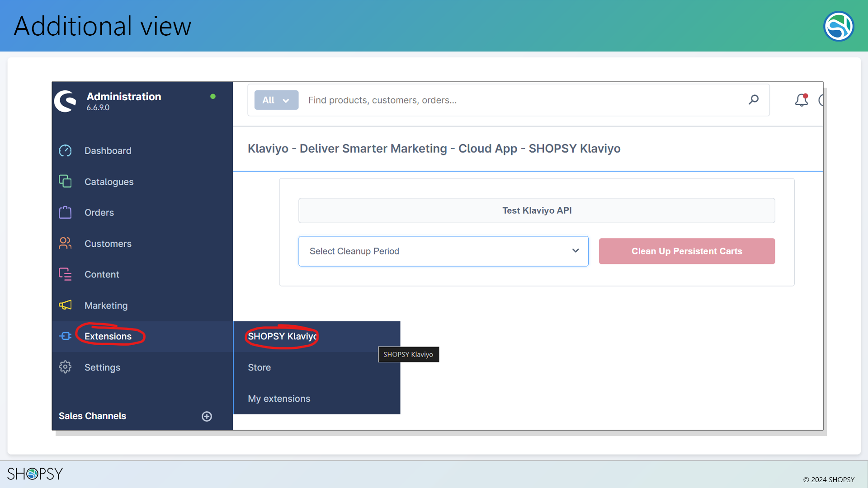This screenshot has width=868, height=488.
Task: Click the Catalogues icon in sidebar
Action: [65, 181]
